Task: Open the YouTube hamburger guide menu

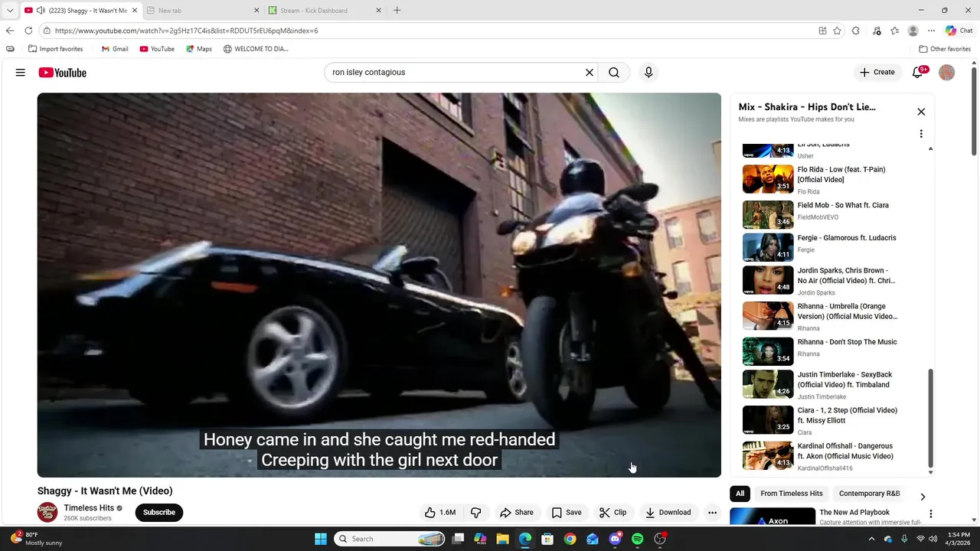Action: pos(21,73)
